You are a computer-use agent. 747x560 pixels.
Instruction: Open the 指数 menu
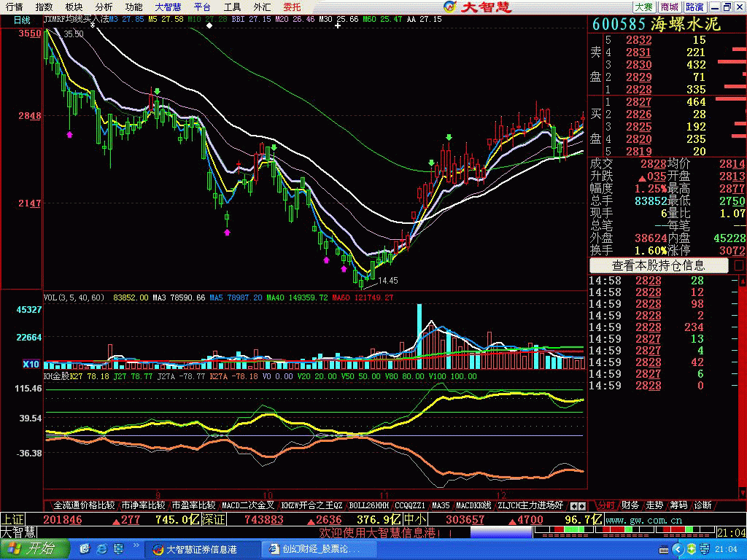coord(44,7)
